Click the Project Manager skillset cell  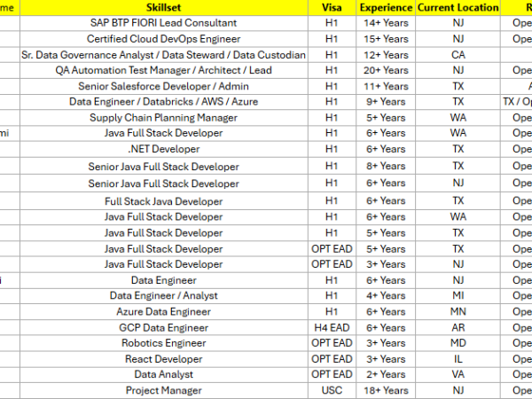pos(163,390)
